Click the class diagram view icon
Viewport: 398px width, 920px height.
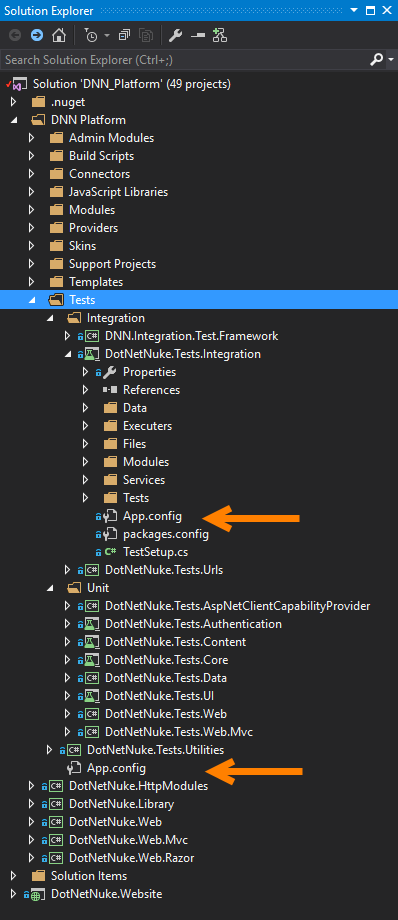(x=220, y=36)
